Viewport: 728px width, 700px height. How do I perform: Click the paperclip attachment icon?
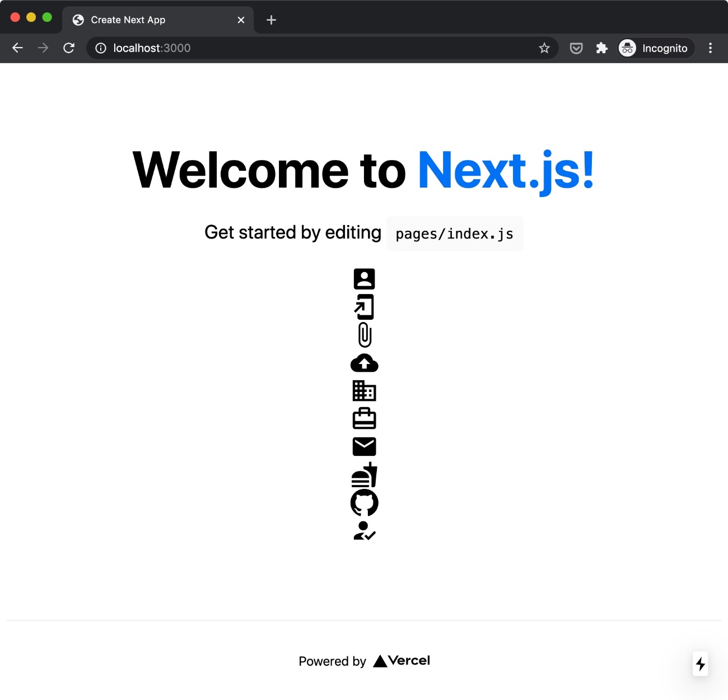tap(365, 335)
